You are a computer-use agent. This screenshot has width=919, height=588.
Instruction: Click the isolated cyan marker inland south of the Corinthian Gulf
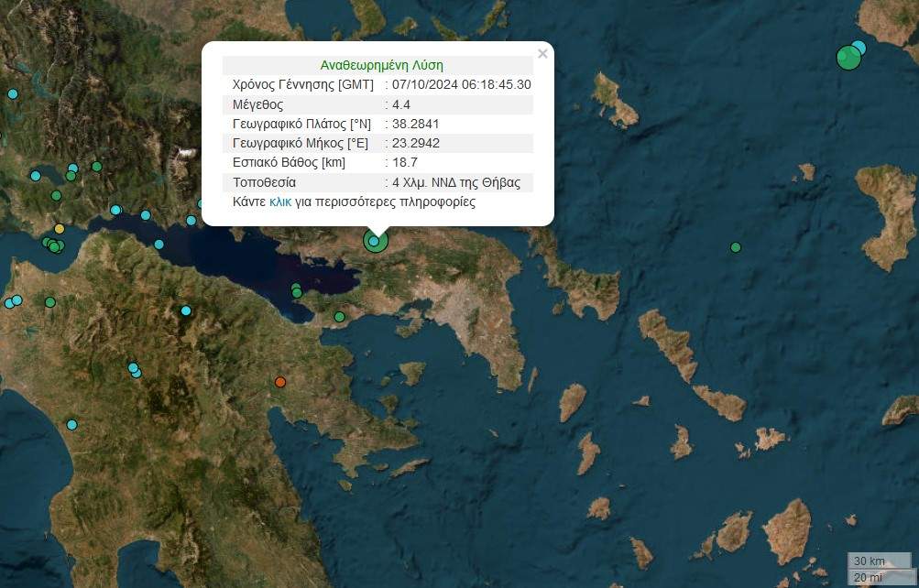186,310
